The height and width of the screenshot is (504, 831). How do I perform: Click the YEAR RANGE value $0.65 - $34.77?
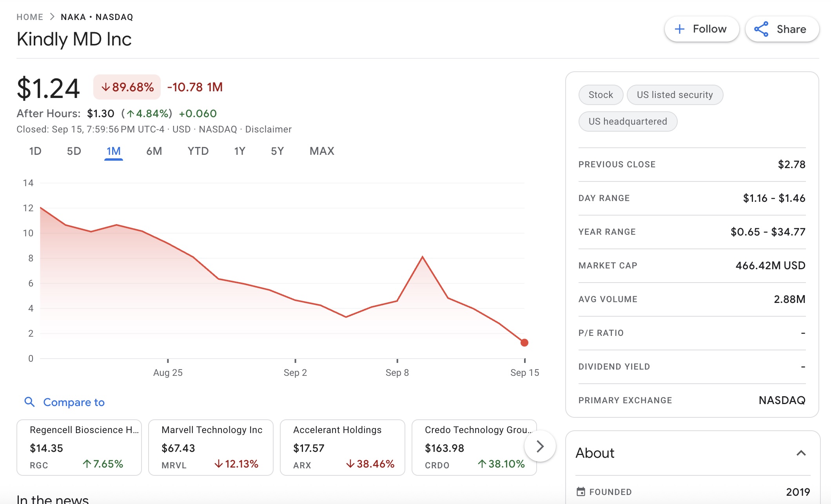click(x=768, y=232)
